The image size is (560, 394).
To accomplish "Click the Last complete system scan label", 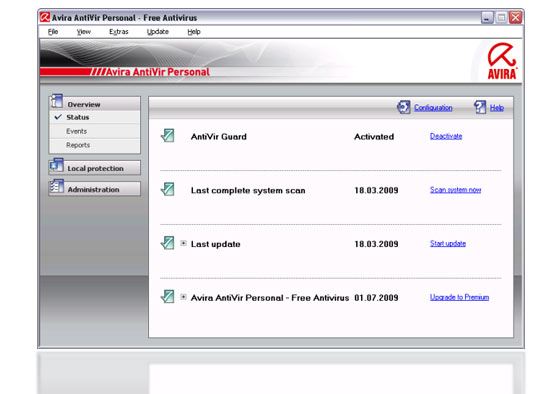I will pyautogui.click(x=248, y=191).
